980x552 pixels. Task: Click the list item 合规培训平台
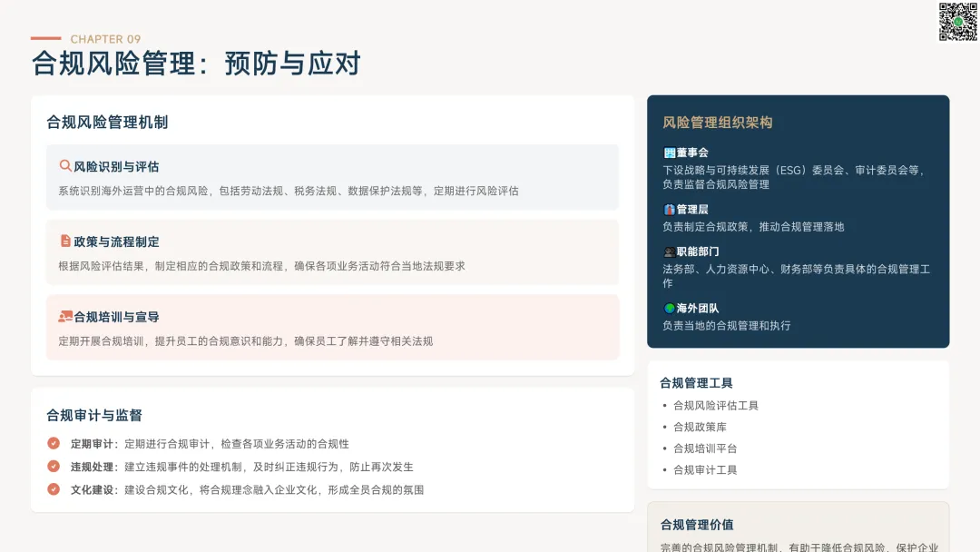[x=705, y=448]
